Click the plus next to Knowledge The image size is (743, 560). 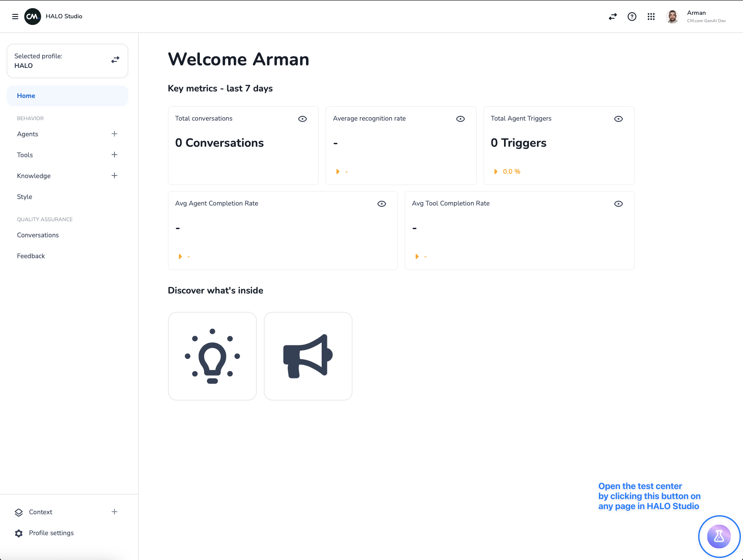pos(114,175)
